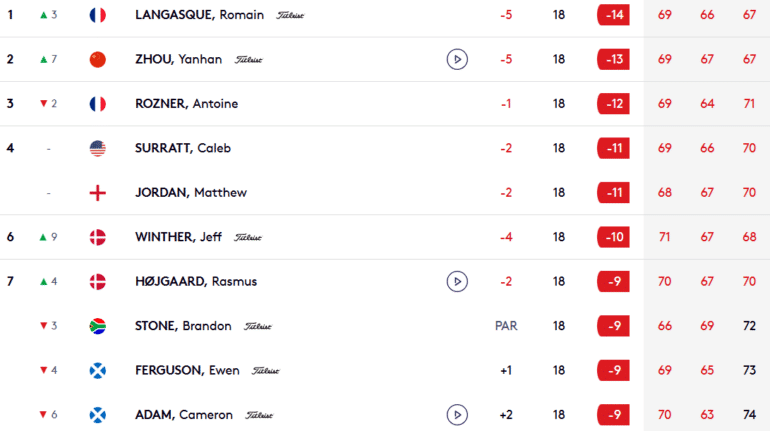Play video highlights for Adam Cameron

457,415
